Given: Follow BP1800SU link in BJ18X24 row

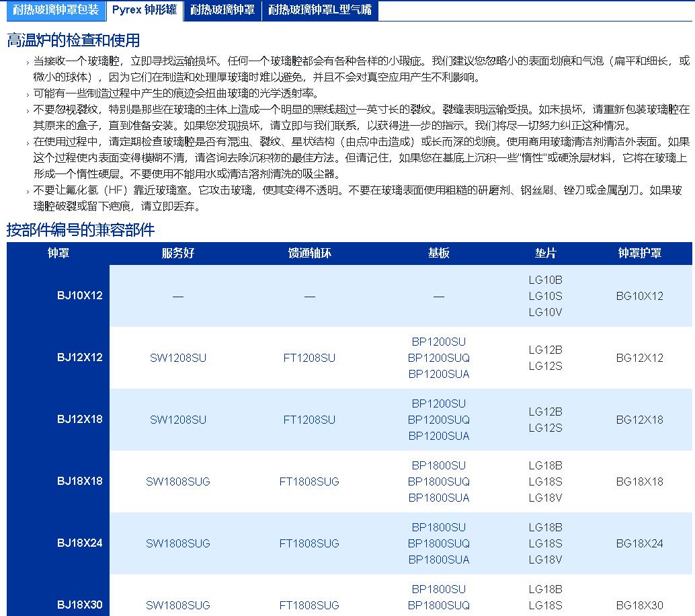Looking at the screenshot, I should pos(439,527).
